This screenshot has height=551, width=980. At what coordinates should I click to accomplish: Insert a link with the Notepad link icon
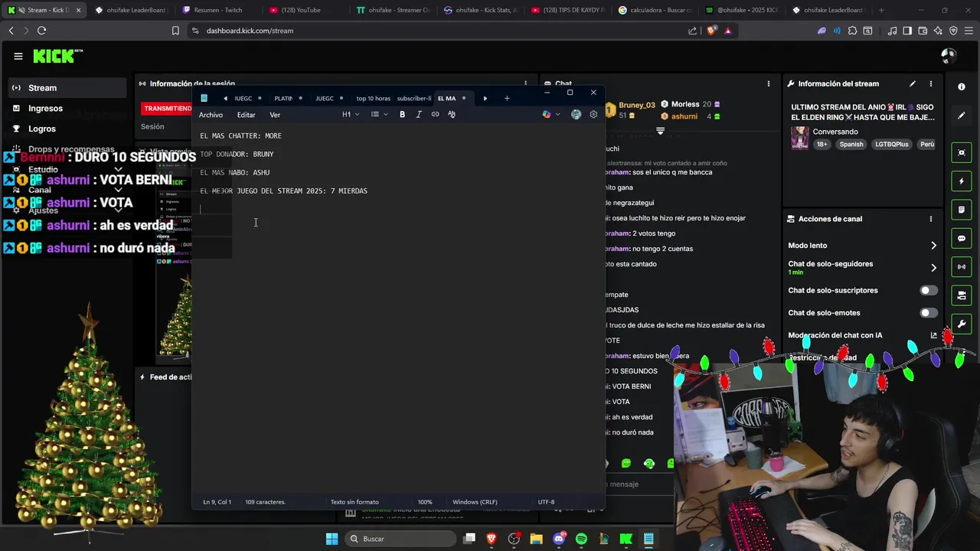[435, 115]
